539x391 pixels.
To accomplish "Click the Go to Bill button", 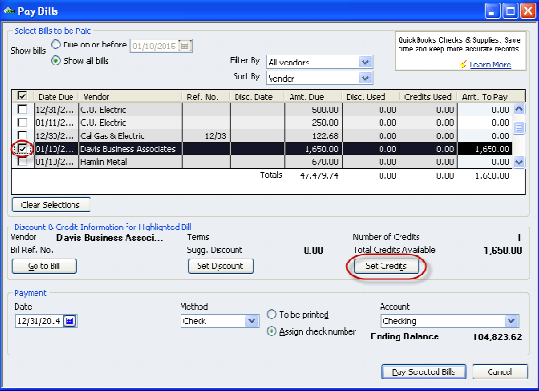I will click(44, 266).
